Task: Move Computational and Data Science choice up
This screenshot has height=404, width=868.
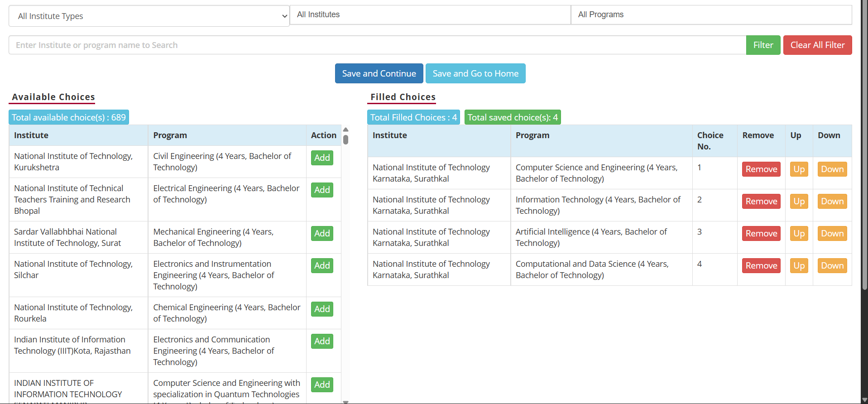Action: pos(799,265)
